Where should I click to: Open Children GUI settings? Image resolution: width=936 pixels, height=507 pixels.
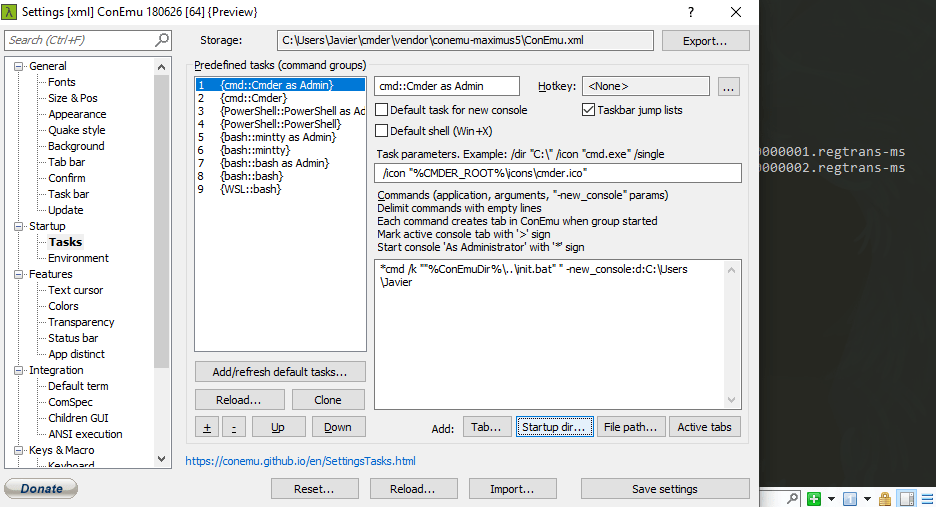[x=78, y=418]
